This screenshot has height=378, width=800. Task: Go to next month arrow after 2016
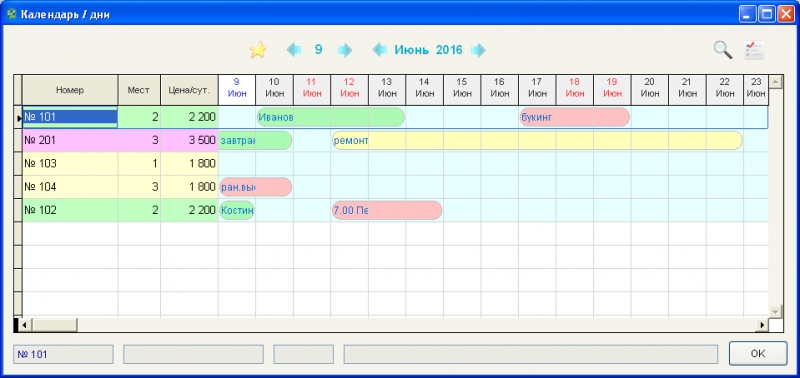coord(478,50)
